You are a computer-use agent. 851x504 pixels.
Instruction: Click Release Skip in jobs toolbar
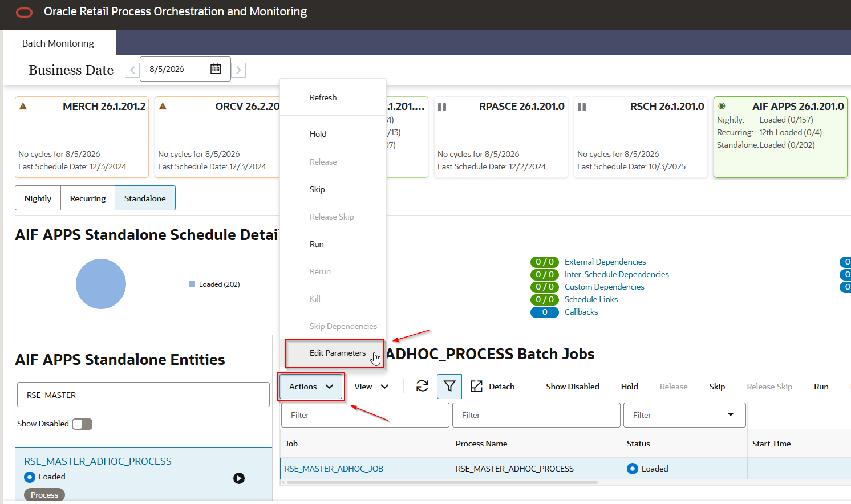[769, 387]
